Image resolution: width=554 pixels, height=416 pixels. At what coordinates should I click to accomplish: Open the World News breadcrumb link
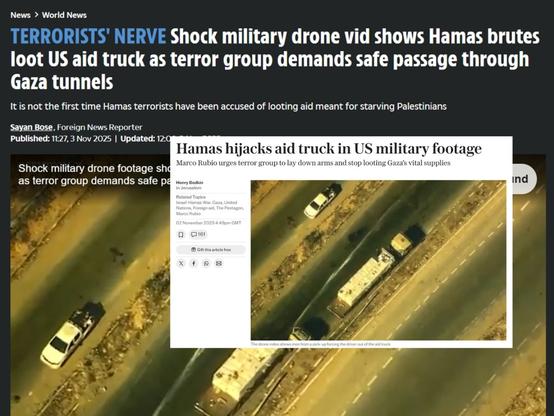(x=64, y=15)
